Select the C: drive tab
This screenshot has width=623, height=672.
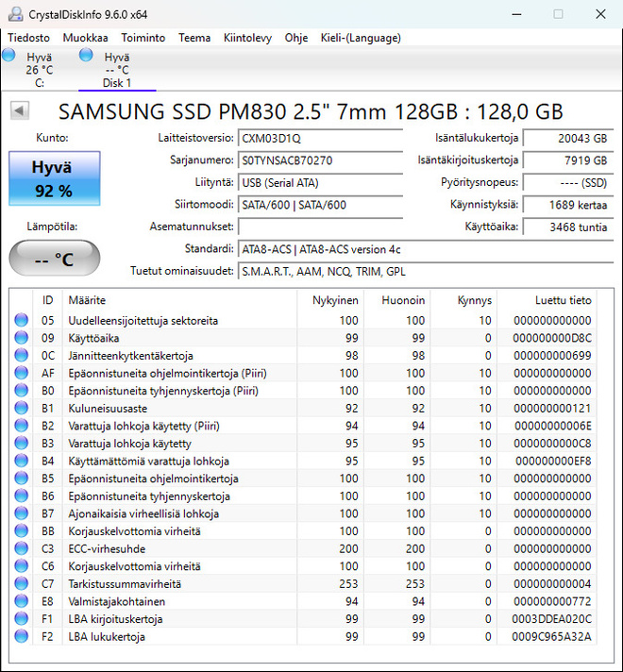click(x=39, y=70)
